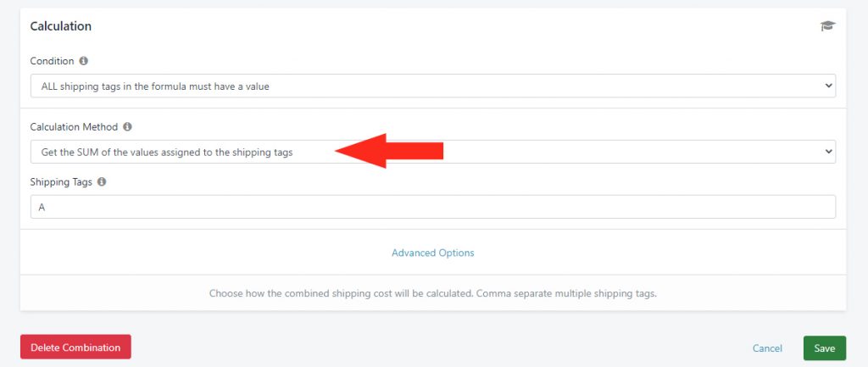Save the calculation settings

tap(824, 348)
